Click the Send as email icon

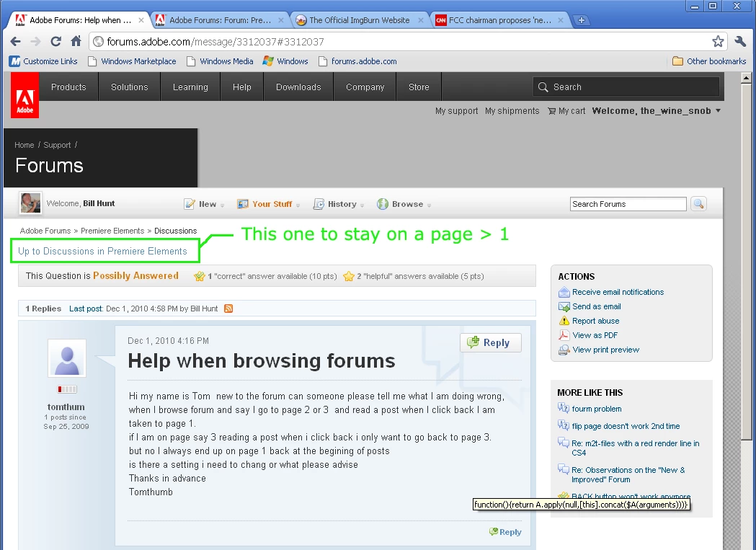[564, 307]
